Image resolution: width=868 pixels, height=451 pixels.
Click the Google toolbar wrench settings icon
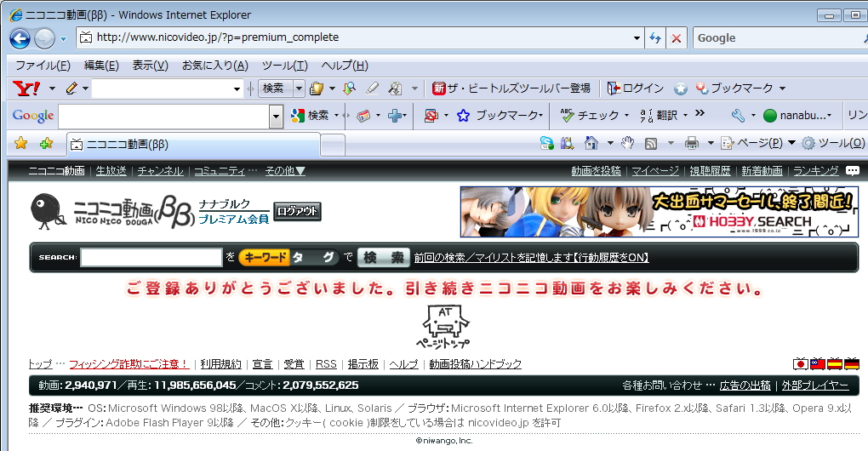(x=737, y=115)
